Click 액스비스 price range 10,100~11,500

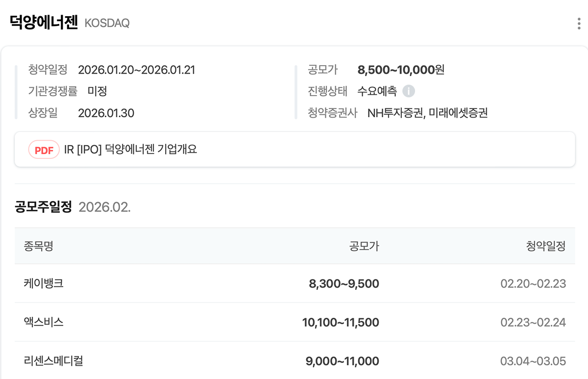341,322
